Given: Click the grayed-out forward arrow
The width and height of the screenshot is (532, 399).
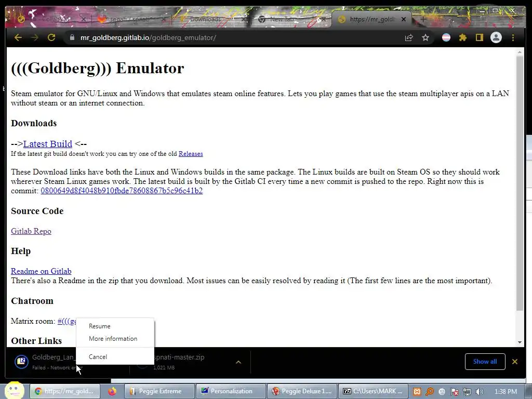Looking at the screenshot, I should point(35,37).
